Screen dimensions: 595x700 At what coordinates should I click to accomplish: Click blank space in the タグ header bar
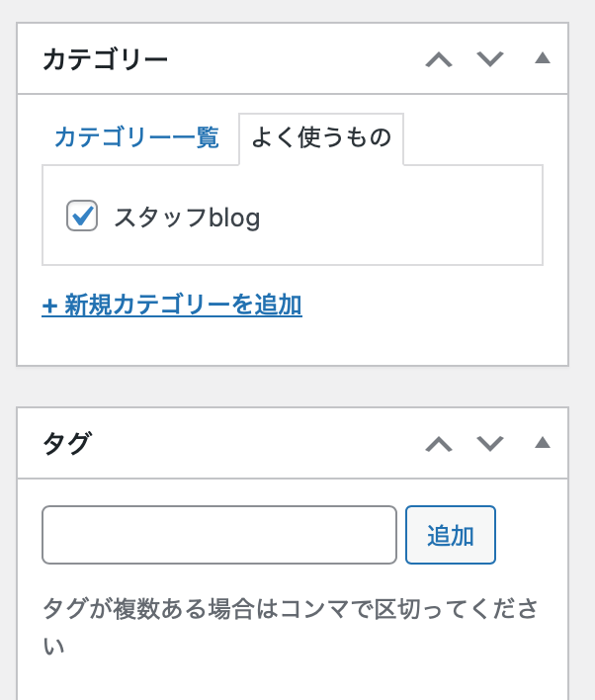(x=259, y=444)
